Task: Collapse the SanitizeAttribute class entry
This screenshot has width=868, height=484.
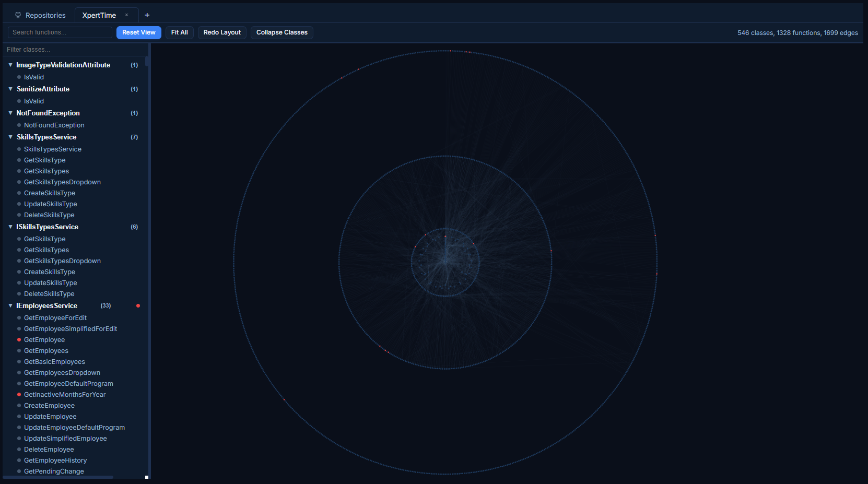Action: tap(10, 89)
